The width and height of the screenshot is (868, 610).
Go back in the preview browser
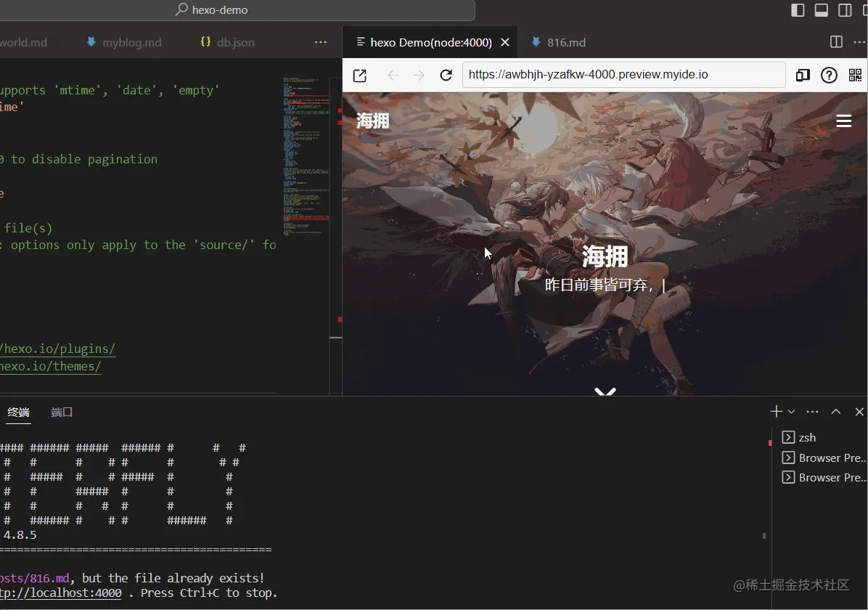393,76
